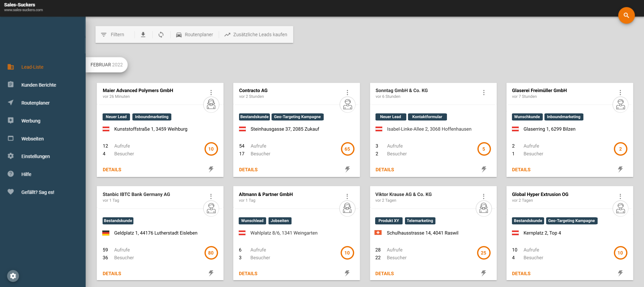Open three-dot menu on Viktor Krause card
This screenshot has height=287, width=644.
point(484,196)
